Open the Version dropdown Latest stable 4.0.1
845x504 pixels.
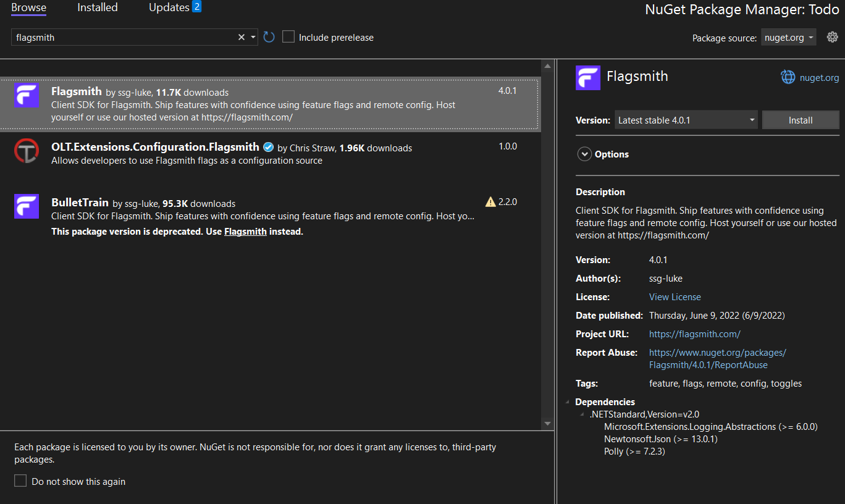coord(686,120)
